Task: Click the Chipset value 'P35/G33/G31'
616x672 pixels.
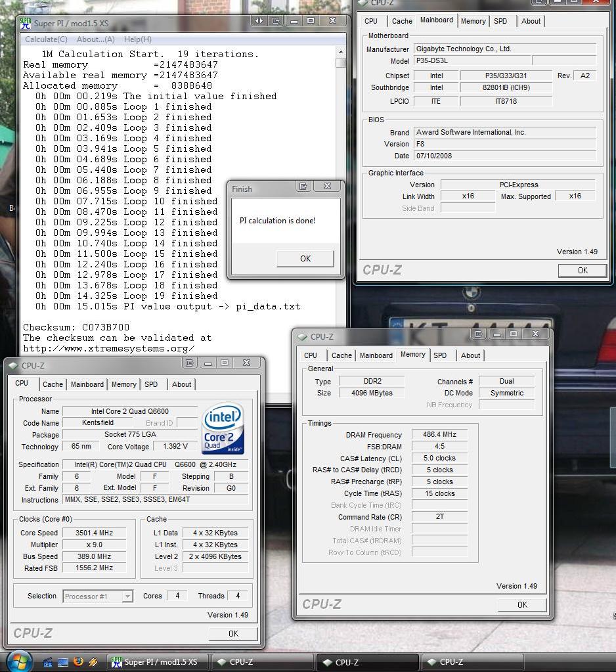Action: tap(506, 76)
